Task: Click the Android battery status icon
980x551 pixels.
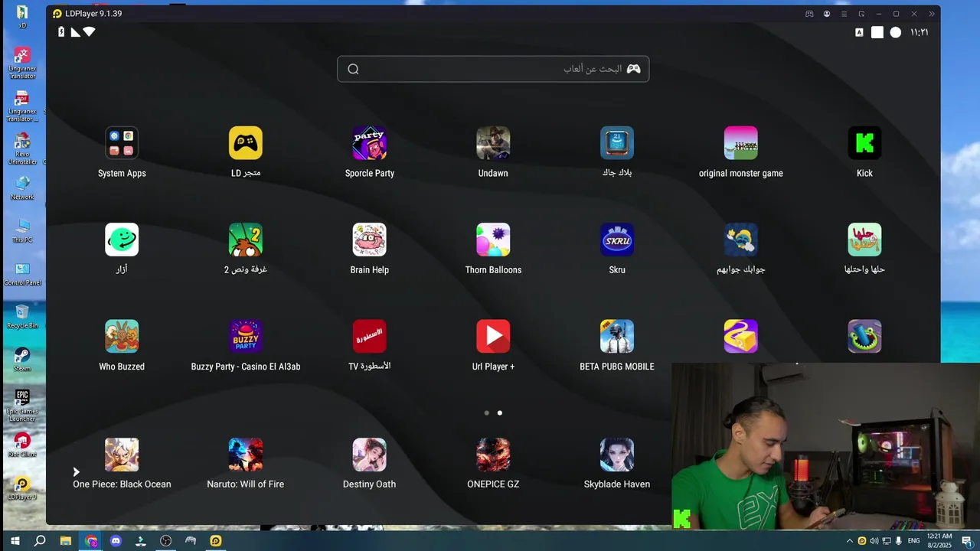Action: click(x=61, y=31)
